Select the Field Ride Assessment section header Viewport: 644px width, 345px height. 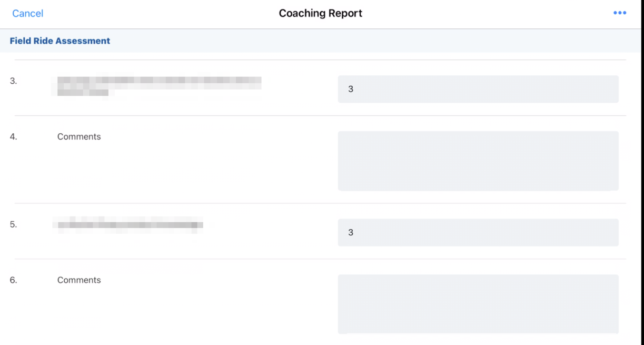[x=60, y=41]
